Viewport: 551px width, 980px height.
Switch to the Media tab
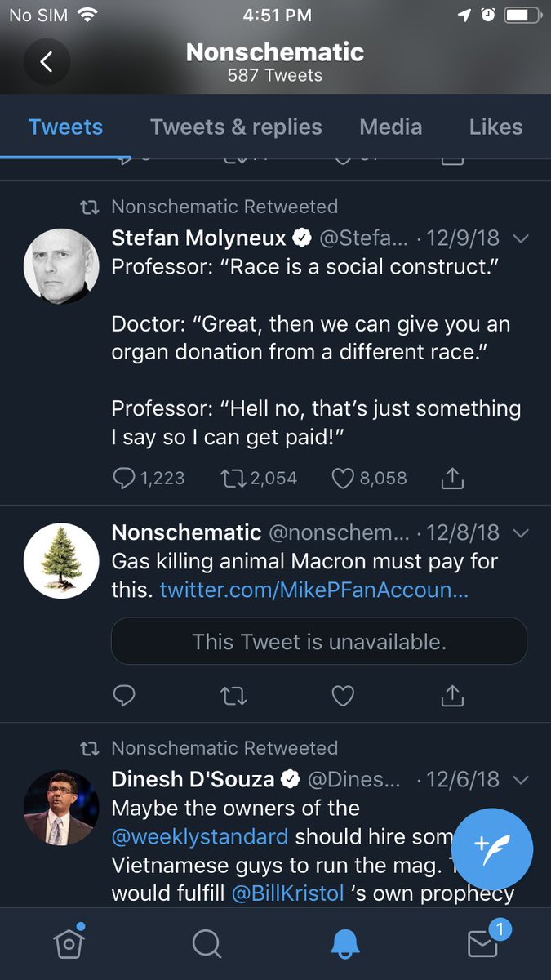coord(391,127)
